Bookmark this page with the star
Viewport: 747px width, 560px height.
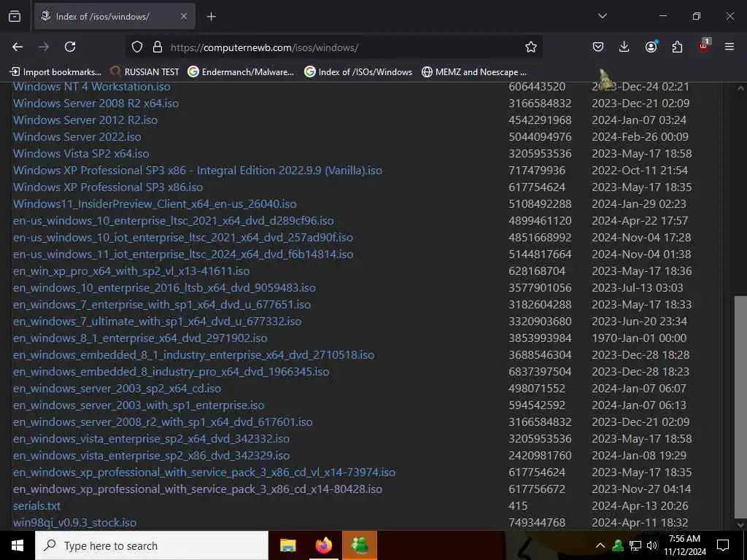531,47
